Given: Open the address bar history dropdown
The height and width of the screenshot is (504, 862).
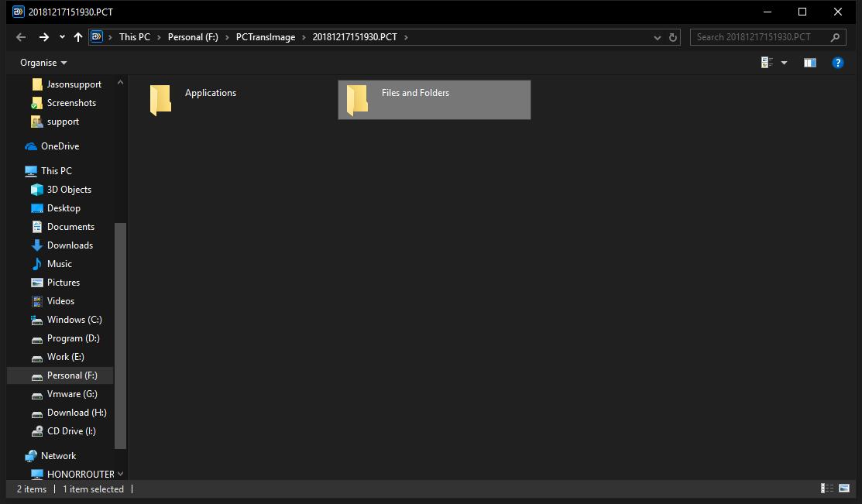Looking at the screenshot, I should pyautogui.click(x=657, y=37).
